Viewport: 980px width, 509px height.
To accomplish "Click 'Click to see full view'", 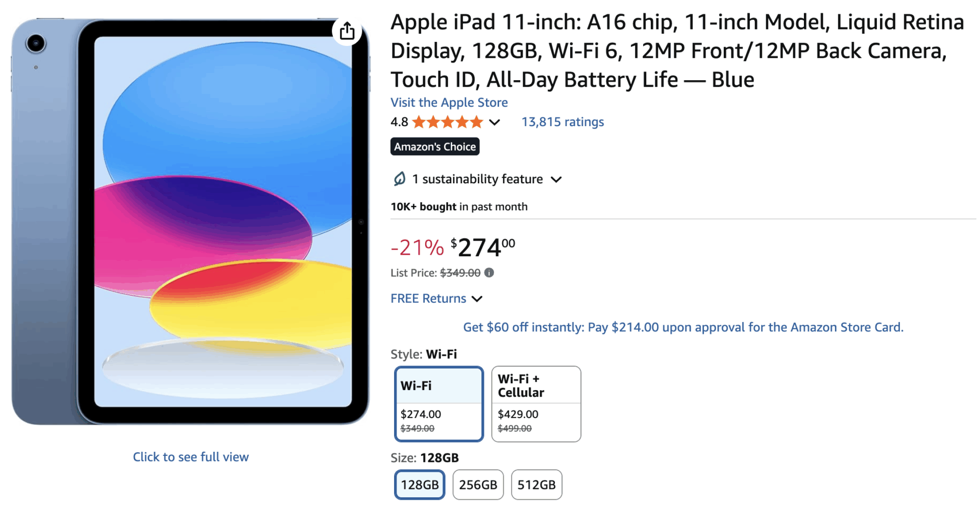I will click(x=190, y=456).
